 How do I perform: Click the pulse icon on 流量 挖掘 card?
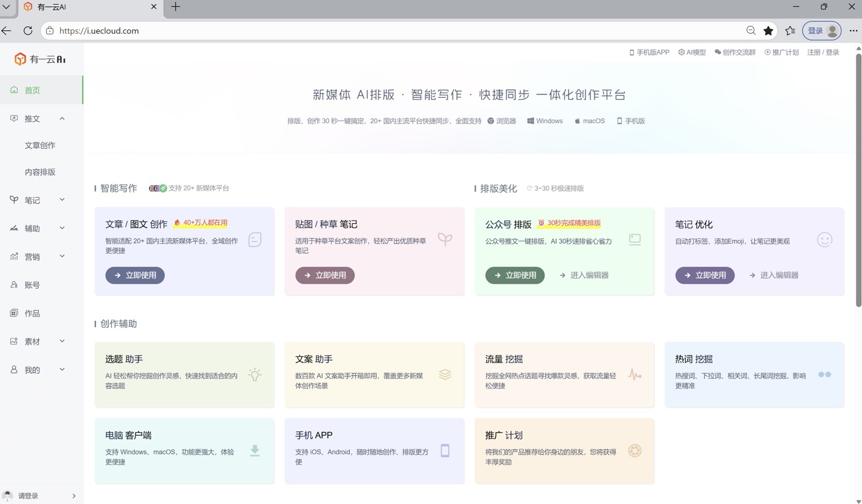tap(635, 374)
